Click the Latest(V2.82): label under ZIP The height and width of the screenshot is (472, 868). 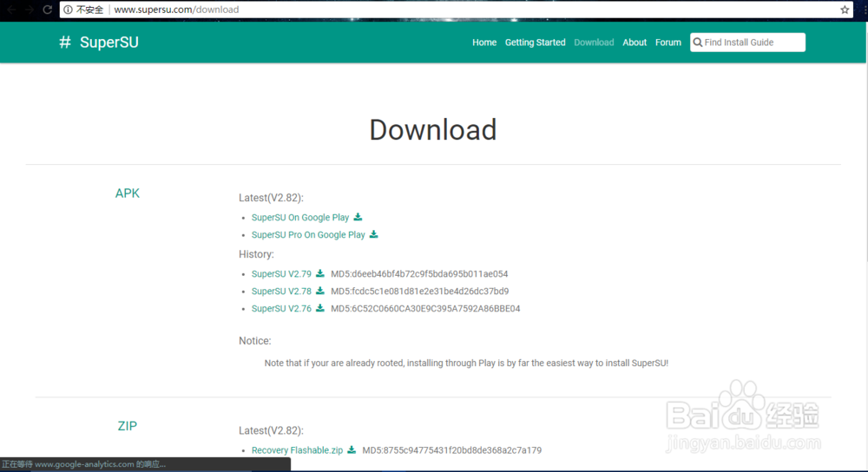(271, 430)
